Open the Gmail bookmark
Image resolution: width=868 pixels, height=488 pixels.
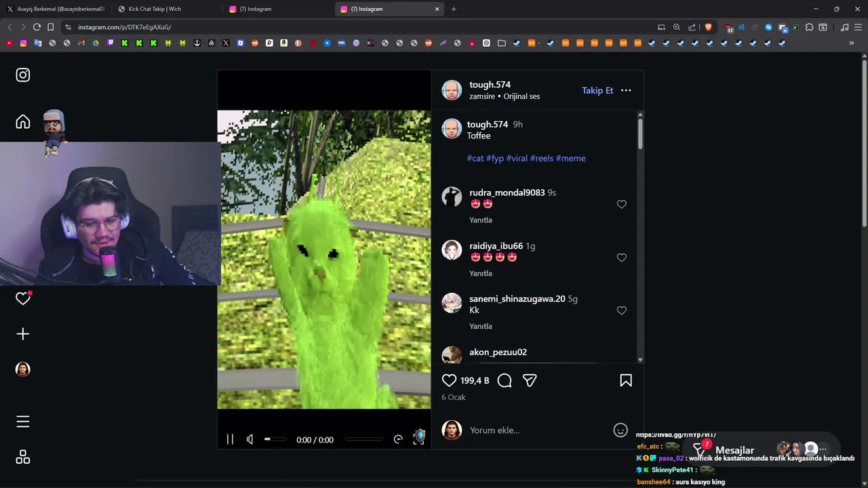tap(81, 43)
